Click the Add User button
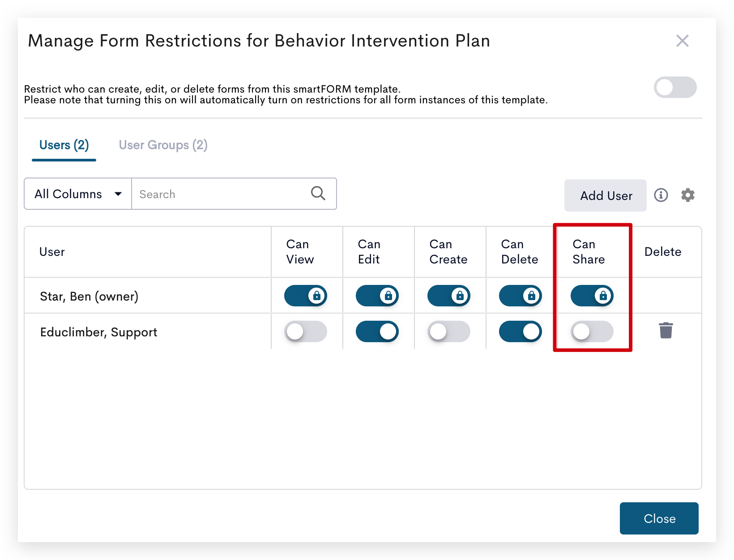The image size is (734, 560). tap(606, 195)
